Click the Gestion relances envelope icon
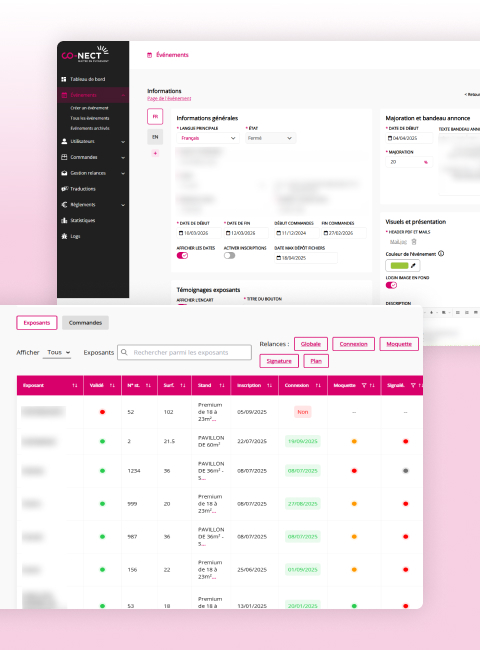Image resolution: width=480 pixels, height=650 pixels. click(64, 173)
